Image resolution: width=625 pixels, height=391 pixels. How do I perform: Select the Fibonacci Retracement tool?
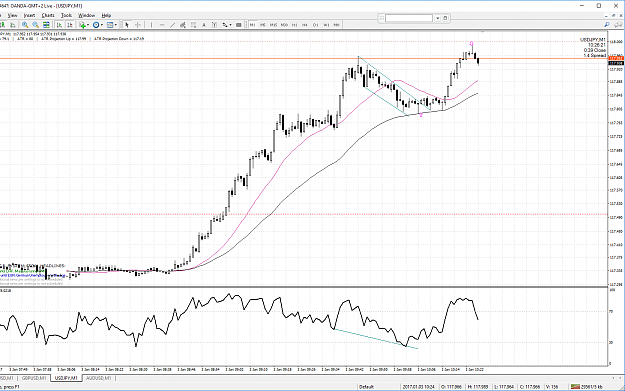coord(193,25)
